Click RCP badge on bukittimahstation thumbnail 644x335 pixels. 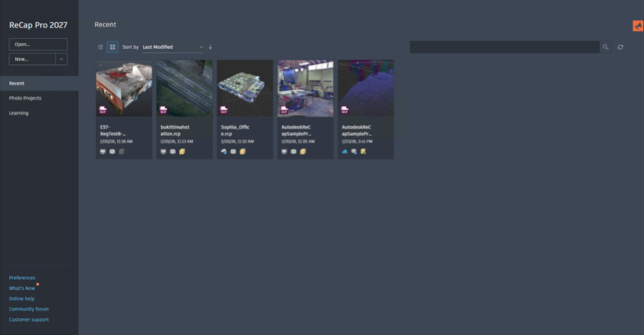[163, 110]
